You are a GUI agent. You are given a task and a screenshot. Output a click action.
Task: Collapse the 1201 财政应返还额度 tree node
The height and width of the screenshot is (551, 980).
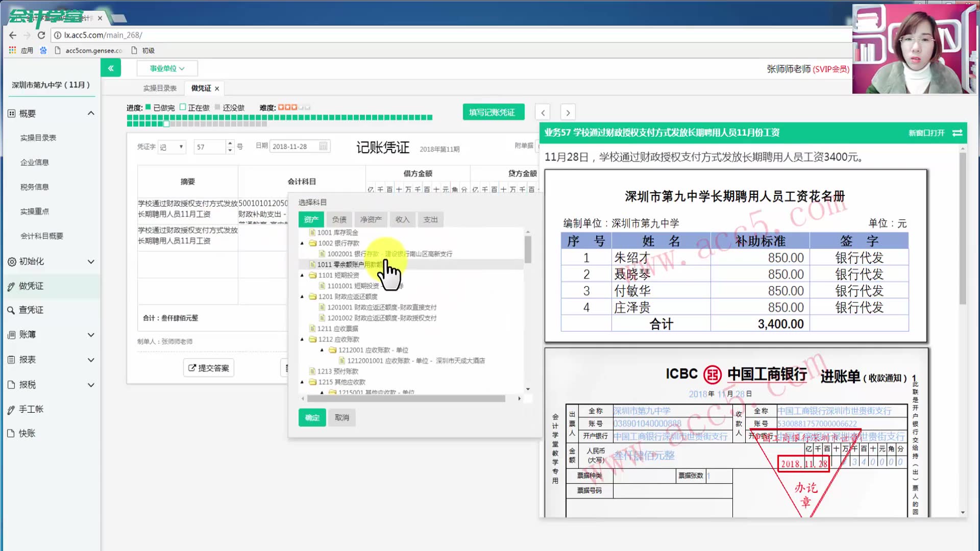tap(302, 296)
